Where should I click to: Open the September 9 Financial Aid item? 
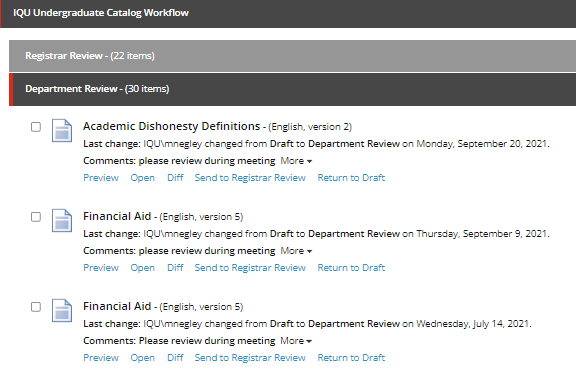point(143,268)
